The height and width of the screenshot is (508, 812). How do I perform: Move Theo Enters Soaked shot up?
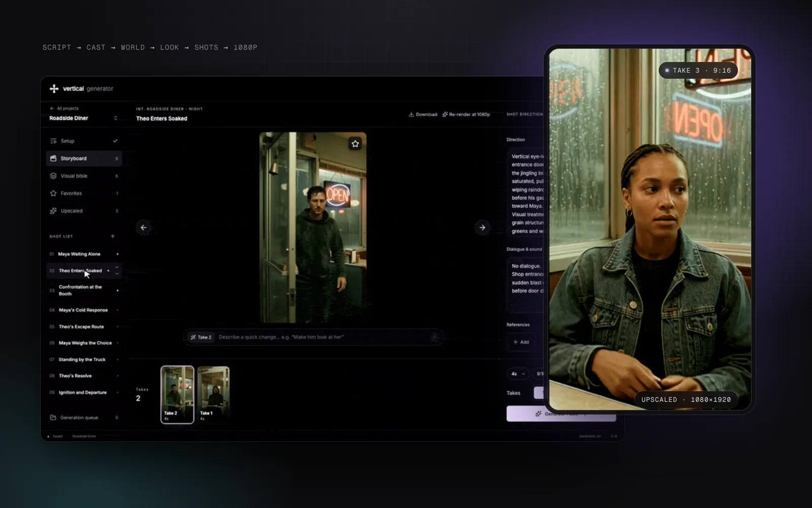(x=117, y=267)
